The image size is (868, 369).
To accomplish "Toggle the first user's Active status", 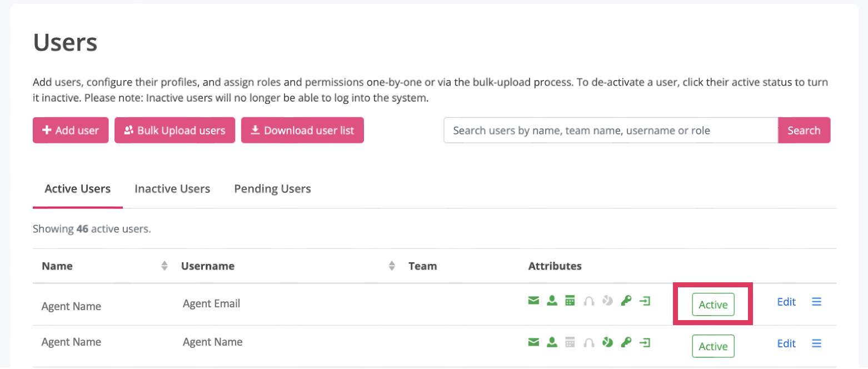I will coord(713,305).
